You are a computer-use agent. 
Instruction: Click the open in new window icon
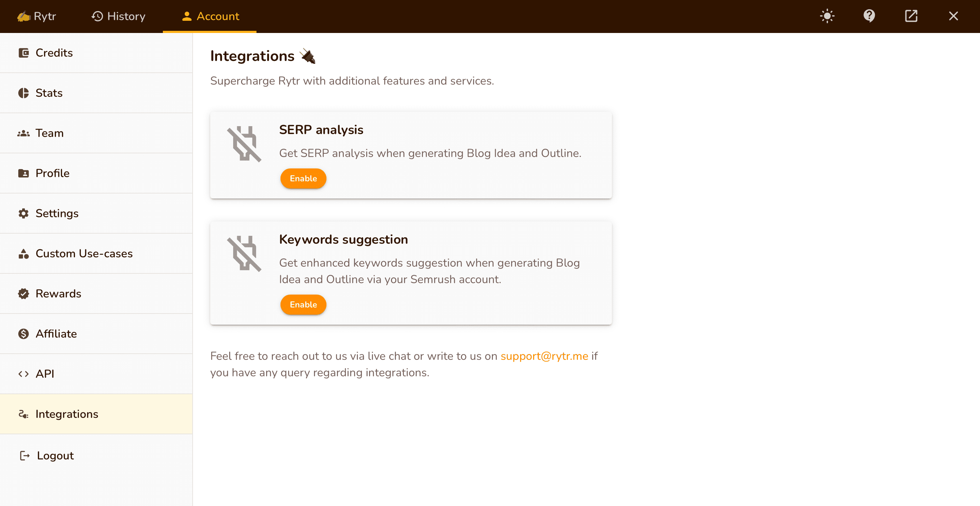pos(911,16)
